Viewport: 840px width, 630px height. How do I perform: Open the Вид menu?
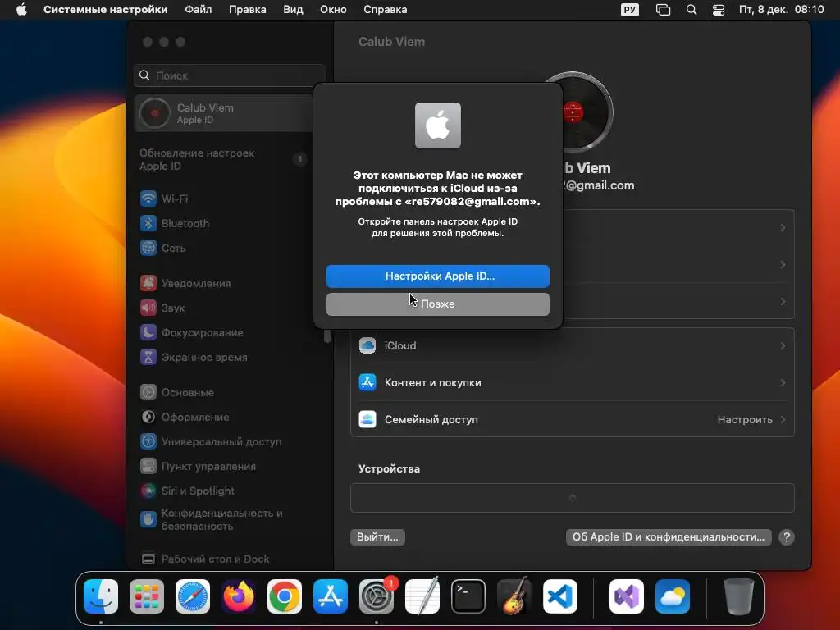pos(293,10)
